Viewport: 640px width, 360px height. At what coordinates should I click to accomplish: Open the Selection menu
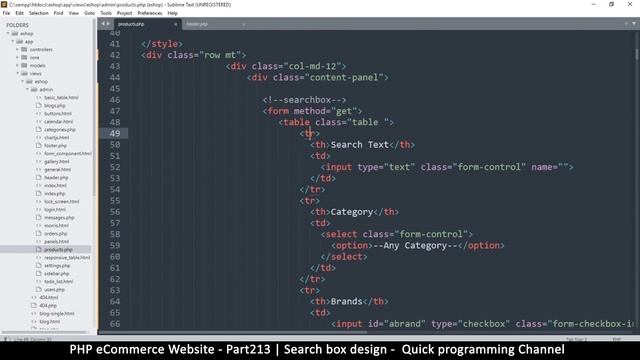click(x=39, y=13)
